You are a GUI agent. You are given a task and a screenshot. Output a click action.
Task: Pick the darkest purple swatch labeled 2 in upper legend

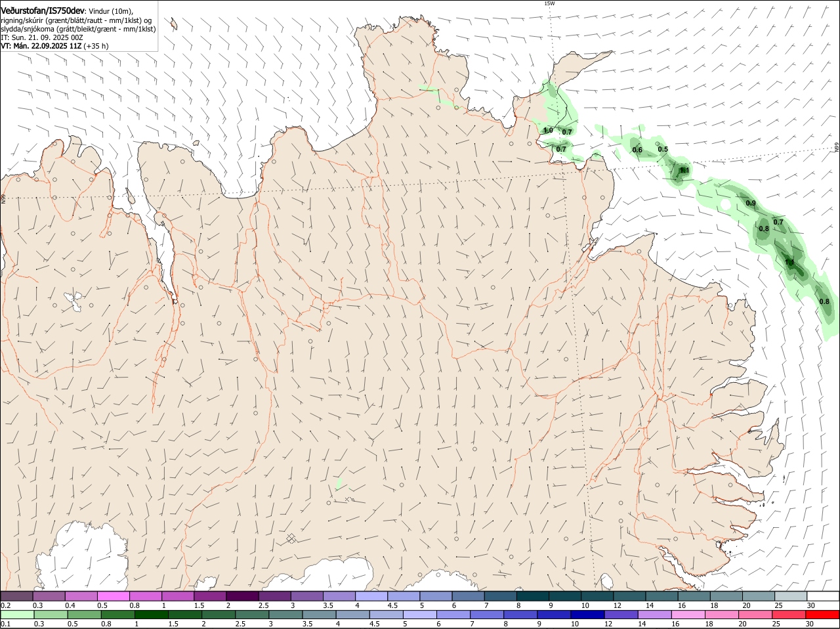(242, 596)
